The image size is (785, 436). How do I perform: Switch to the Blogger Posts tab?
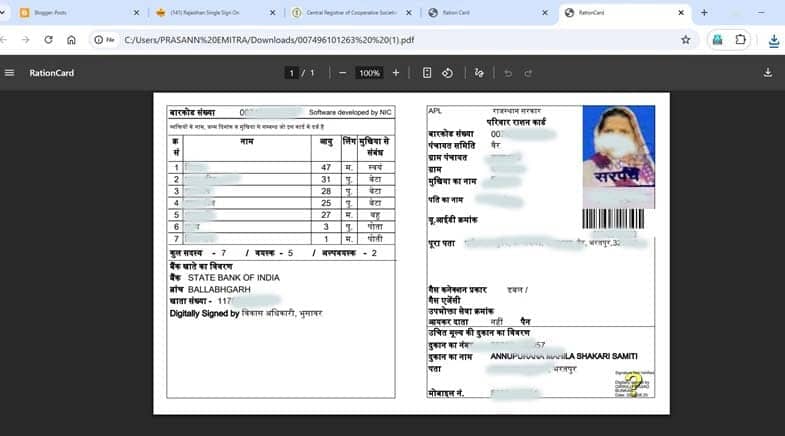[x=68, y=13]
